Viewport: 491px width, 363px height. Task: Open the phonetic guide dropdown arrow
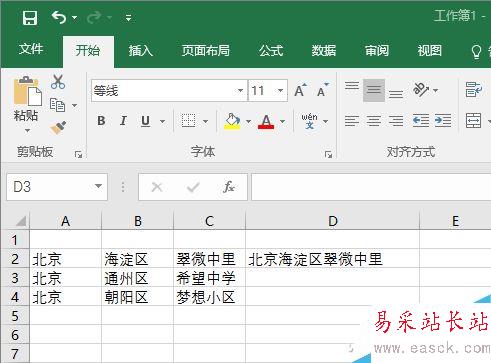(x=326, y=121)
